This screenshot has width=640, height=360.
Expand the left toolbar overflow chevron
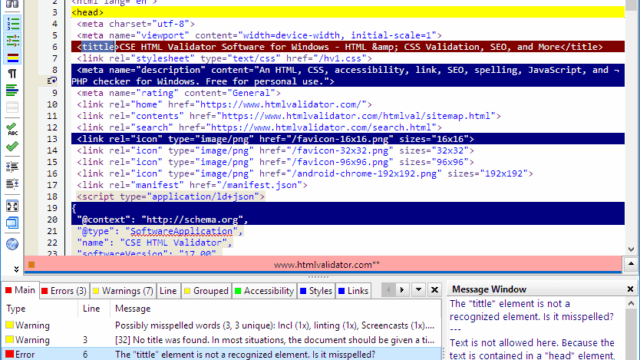click(x=16, y=269)
